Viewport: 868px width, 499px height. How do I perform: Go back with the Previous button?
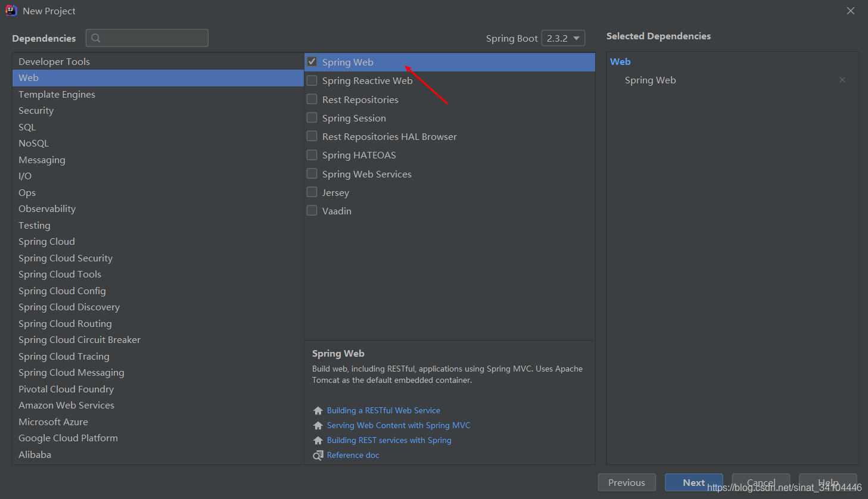[627, 483]
